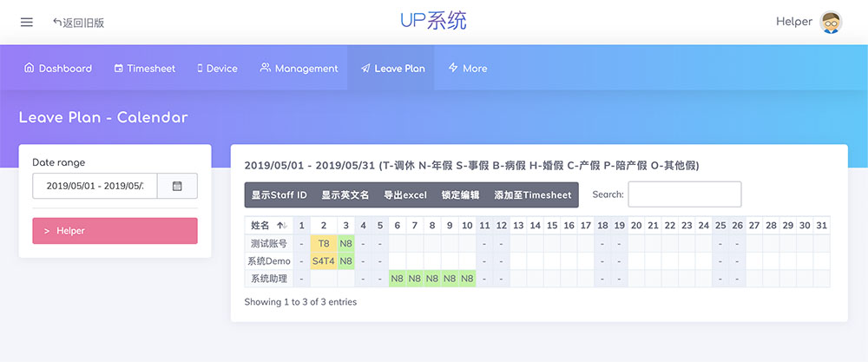Click the 返回旧版 link
The image size is (868, 362).
click(78, 23)
